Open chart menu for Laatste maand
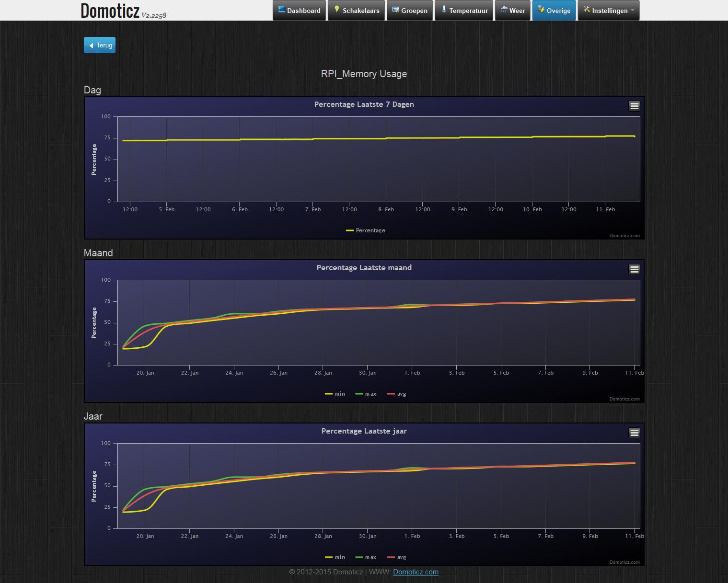The width and height of the screenshot is (728, 583). coord(634,269)
